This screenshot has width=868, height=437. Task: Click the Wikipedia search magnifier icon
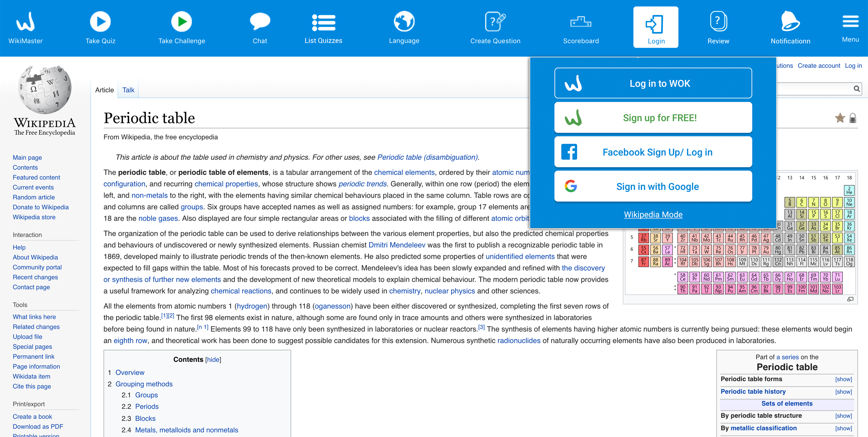pyautogui.click(x=856, y=89)
